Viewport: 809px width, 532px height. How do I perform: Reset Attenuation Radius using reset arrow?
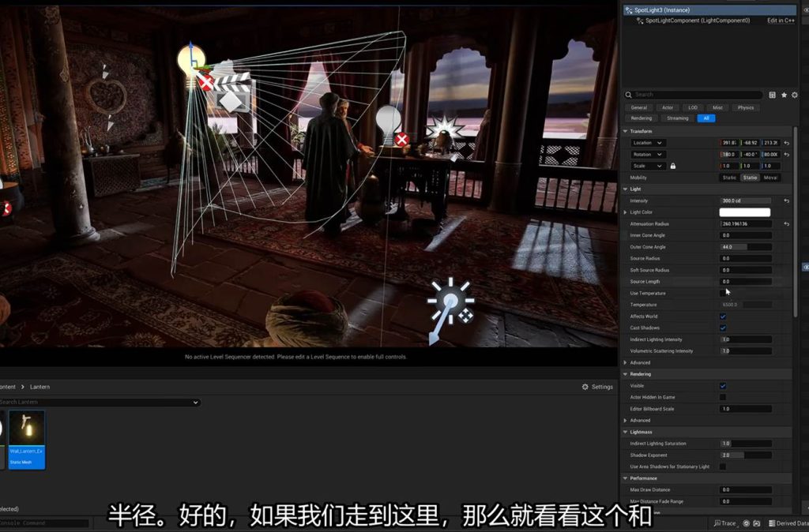click(x=786, y=224)
